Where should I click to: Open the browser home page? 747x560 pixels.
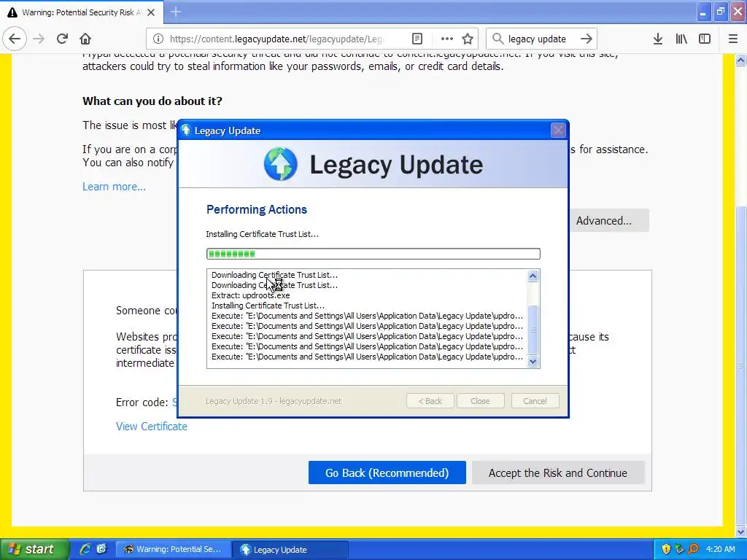click(x=85, y=39)
